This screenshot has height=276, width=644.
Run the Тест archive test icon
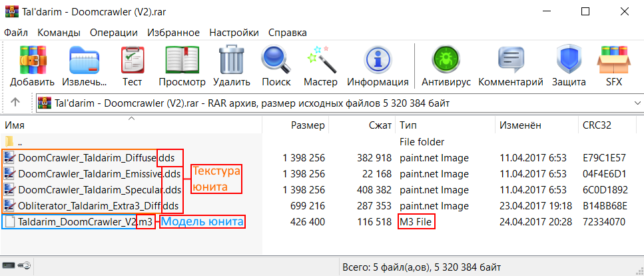(x=133, y=60)
